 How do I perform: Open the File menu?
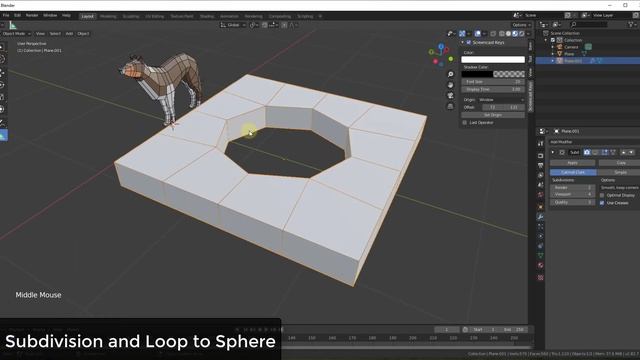click(6, 16)
